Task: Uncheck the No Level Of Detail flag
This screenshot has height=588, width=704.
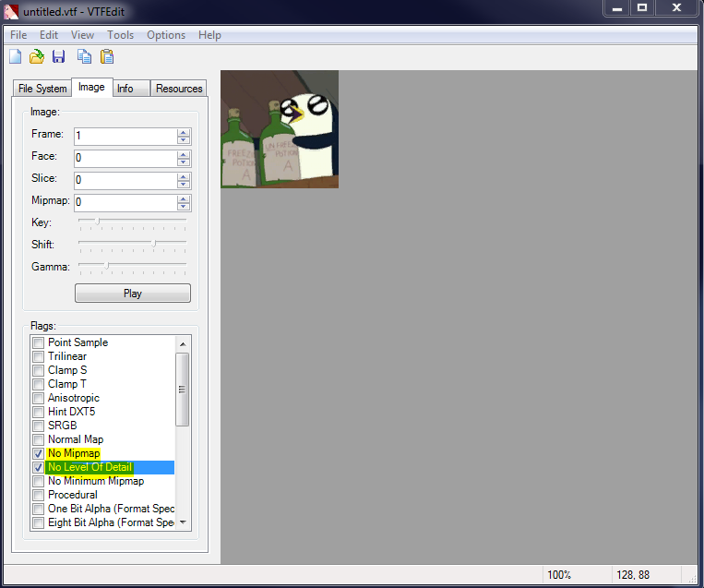Action: [39, 468]
